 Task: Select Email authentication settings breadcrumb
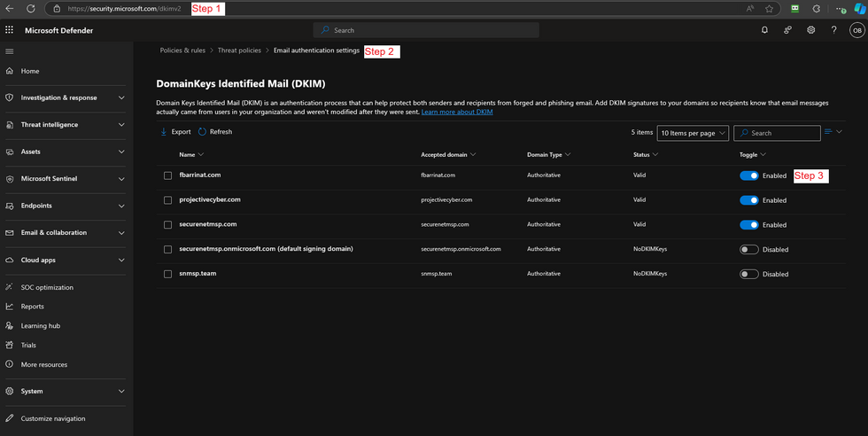coord(317,51)
